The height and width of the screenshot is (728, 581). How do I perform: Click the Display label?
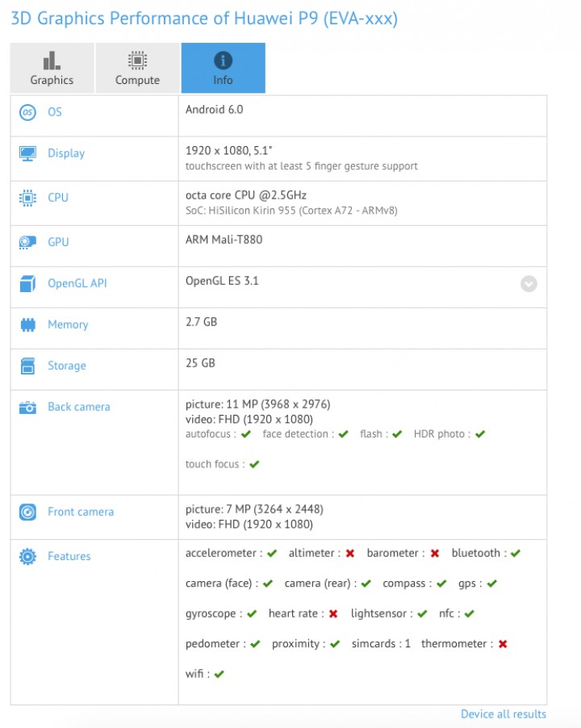[x=66, y=153]
